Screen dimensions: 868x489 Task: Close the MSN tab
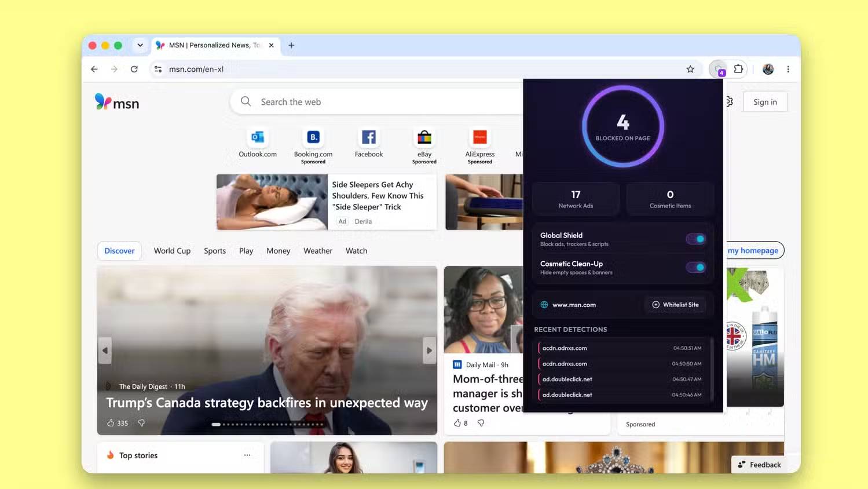tap(271, 45)
